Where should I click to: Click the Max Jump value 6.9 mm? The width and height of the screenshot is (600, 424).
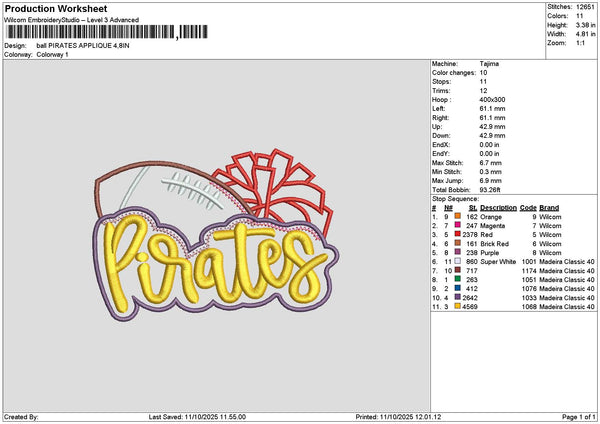[x=491, y=181]
